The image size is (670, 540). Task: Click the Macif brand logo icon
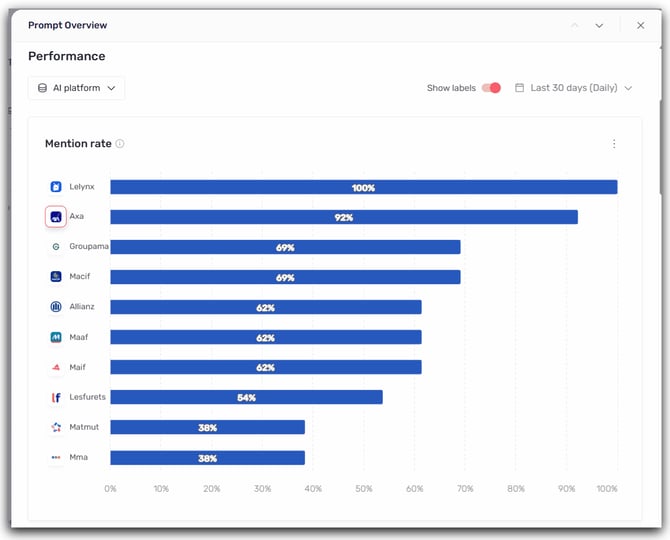56,276
